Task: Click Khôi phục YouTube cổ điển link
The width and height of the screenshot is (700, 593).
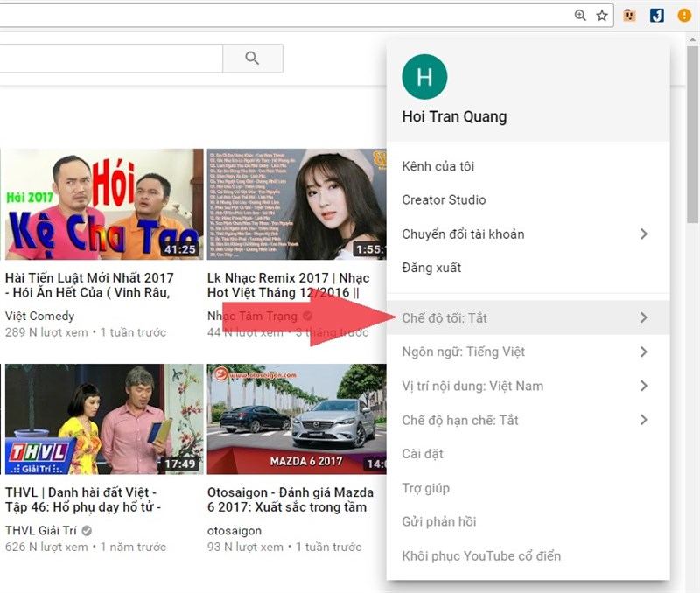Action: 481,555
